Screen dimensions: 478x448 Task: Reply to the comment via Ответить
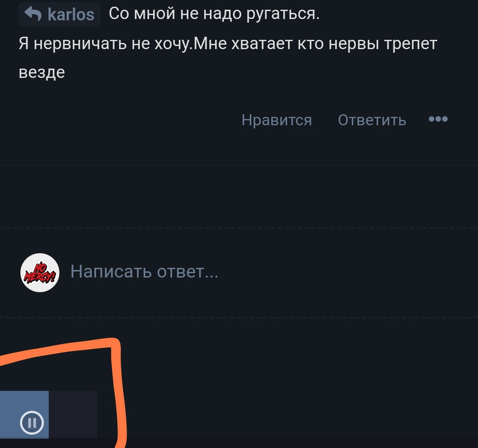tap(372, 120)
